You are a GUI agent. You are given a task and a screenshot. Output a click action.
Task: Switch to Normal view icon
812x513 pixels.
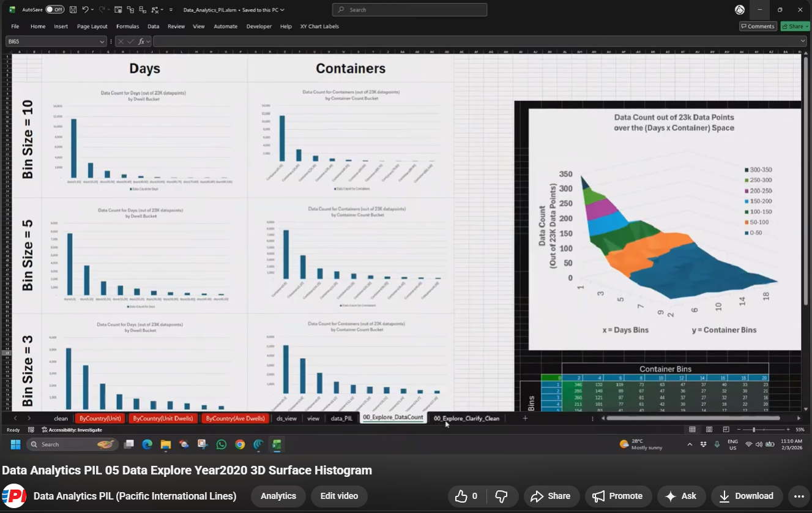click(692, 430)
